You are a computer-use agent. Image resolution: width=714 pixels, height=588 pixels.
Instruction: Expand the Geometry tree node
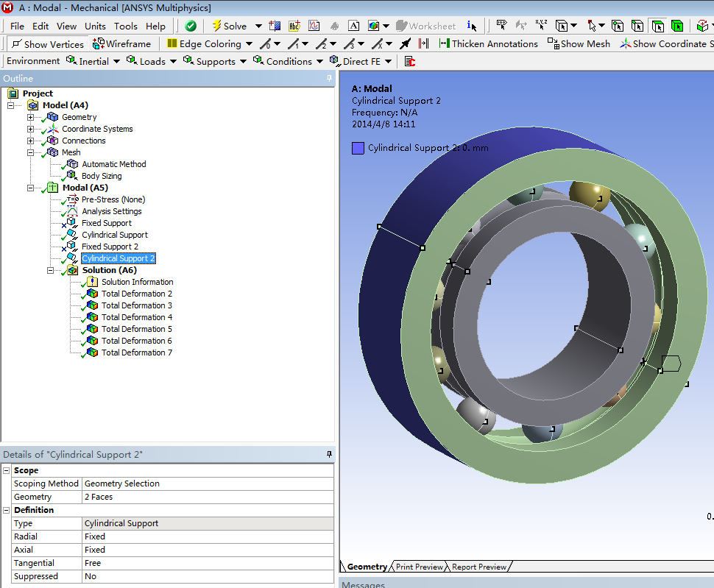tap(30, 117)
